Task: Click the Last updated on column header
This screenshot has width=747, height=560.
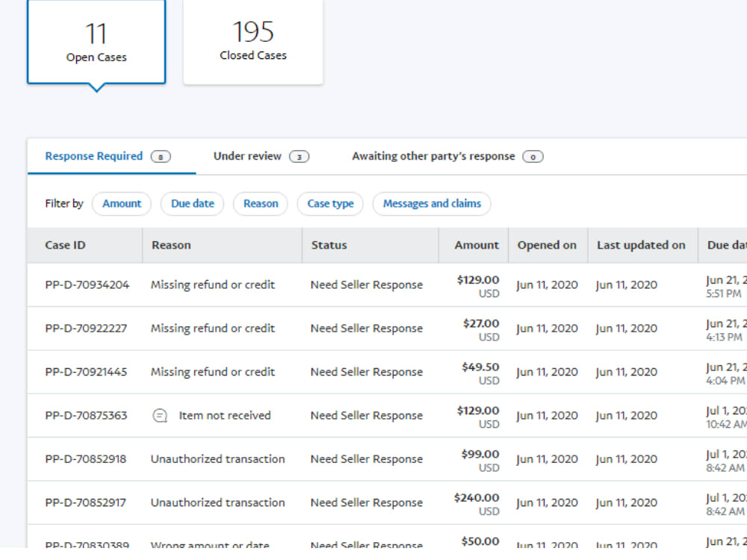Action: 641,245
